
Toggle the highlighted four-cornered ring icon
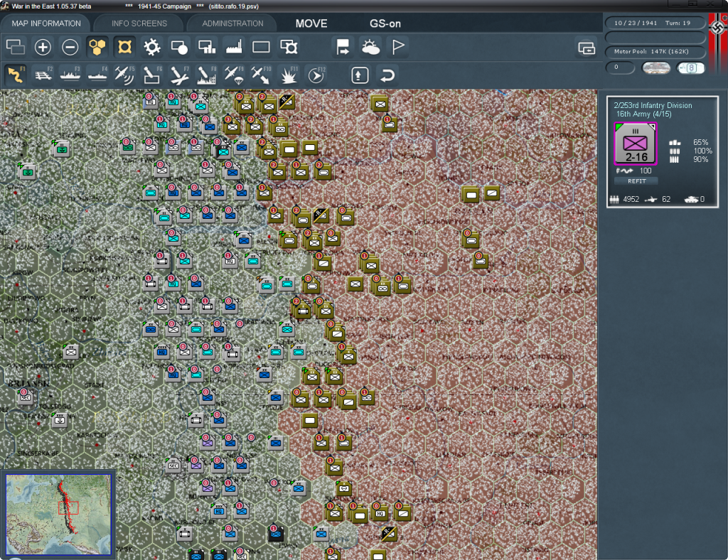tap(124, 47)
